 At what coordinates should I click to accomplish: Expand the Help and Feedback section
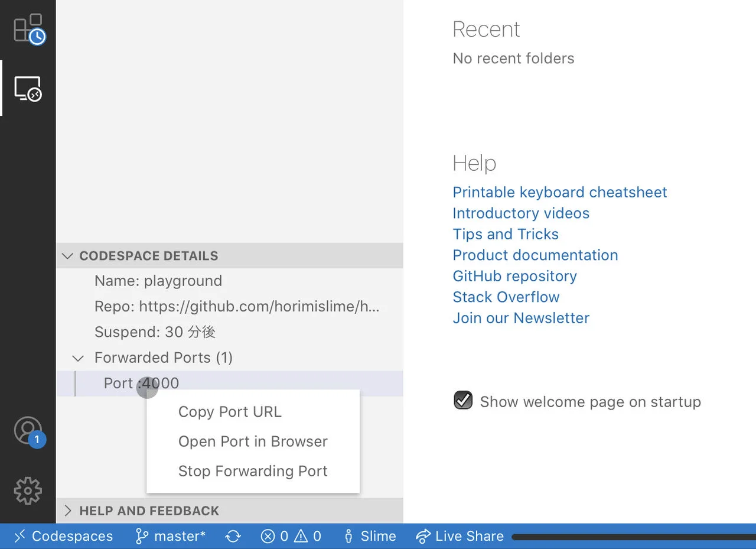230,511
